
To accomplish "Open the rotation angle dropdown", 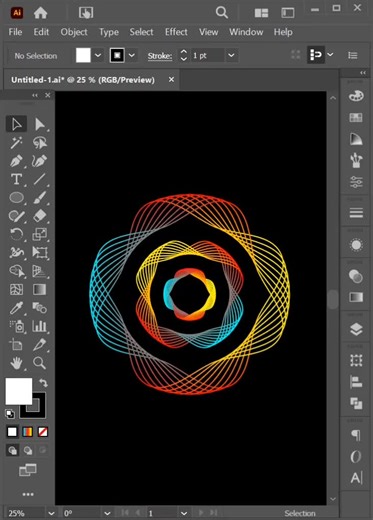I will coord(107,513).
